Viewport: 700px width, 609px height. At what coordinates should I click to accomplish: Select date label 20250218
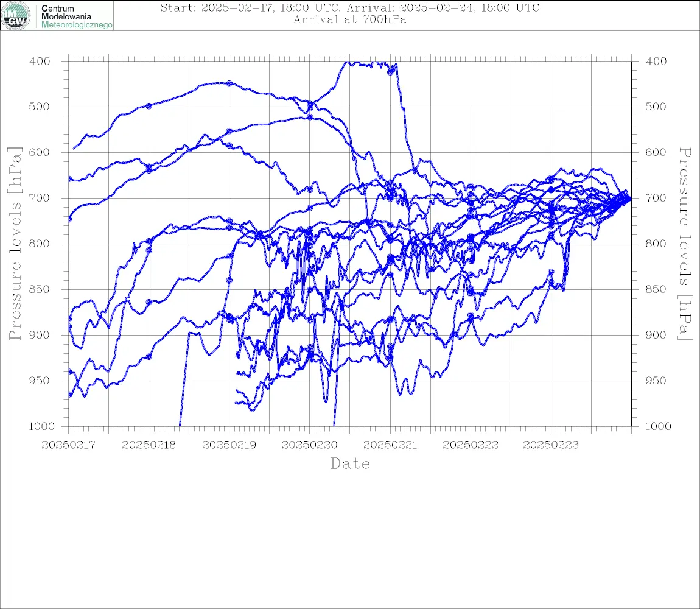tap(149, 445)
